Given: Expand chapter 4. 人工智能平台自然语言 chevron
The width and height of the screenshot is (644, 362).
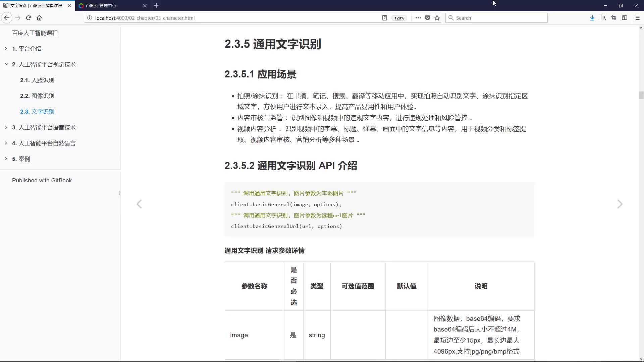Looking at the screenshot, I should [6, 143].
